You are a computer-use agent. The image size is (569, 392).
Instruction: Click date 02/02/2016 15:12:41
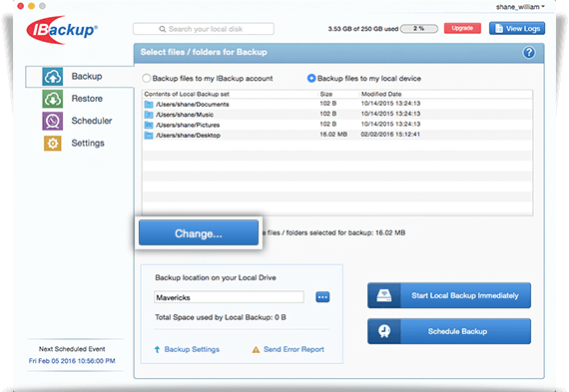pos(390,135)
